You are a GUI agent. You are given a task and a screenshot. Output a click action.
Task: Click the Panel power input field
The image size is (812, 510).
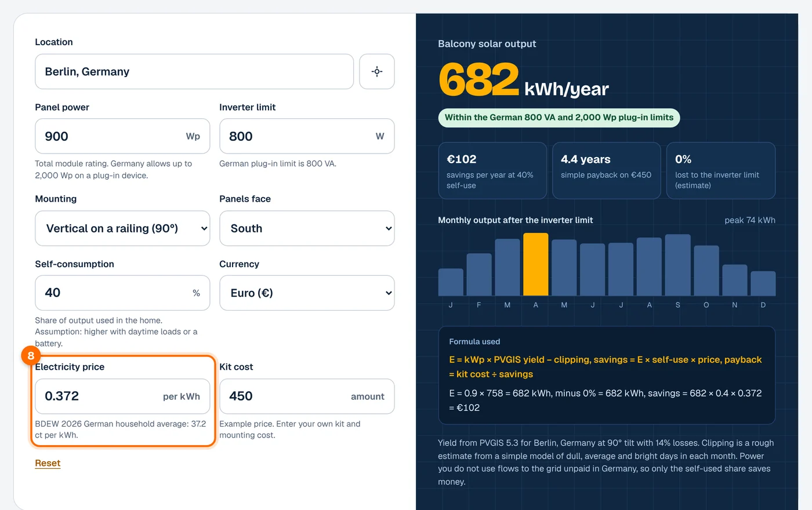(122, 136)
